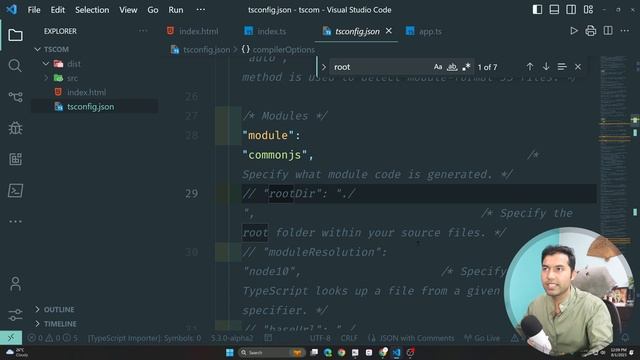
Task: Open Explorer panel more actions ellipsis
Action: click(143, 31)
